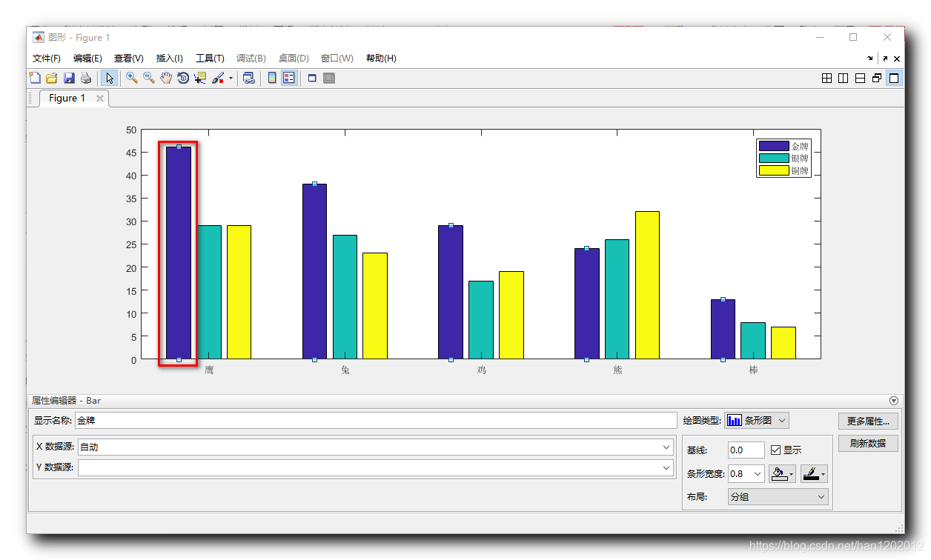Select the 铜牌 legend entry

coord(783,171)
